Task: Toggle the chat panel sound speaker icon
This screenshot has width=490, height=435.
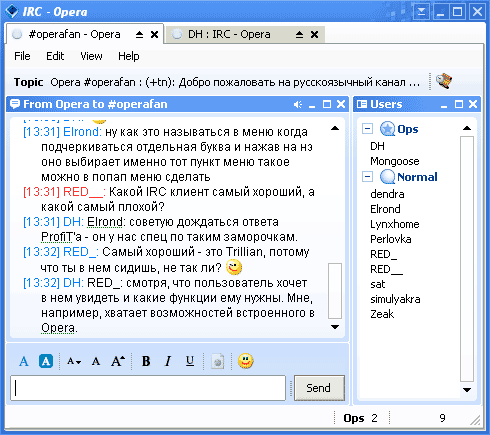Action: [x=298, y=105]
